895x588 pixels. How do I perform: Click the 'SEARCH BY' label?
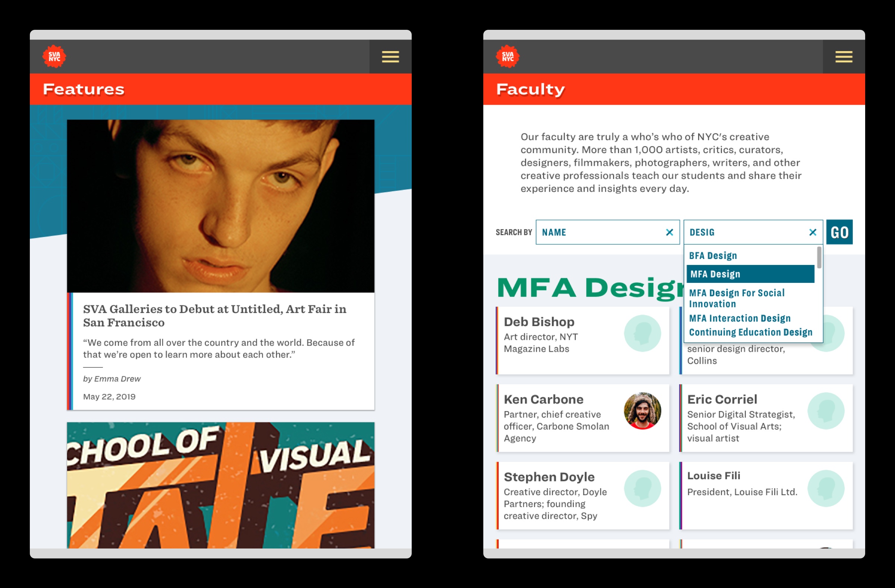pyautogui.click(x=514, y=232)
